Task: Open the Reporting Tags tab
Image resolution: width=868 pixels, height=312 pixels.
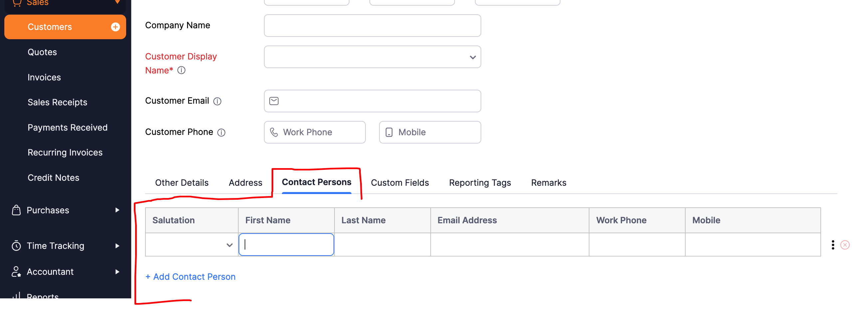Action: click(x=480, y=183)
